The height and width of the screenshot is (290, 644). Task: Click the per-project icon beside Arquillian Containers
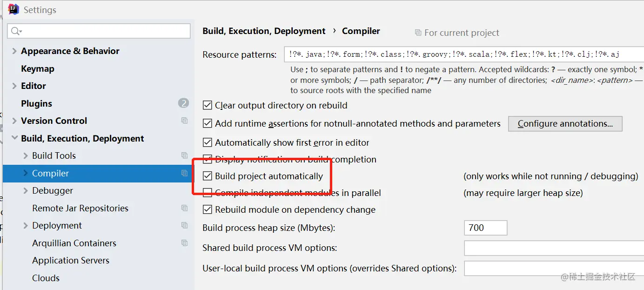[x=185, y=243]
